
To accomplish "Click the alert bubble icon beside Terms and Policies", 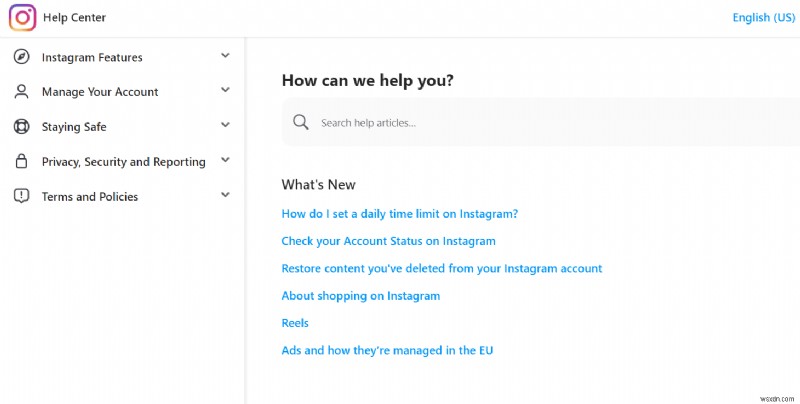I will (x=21, y=196).
